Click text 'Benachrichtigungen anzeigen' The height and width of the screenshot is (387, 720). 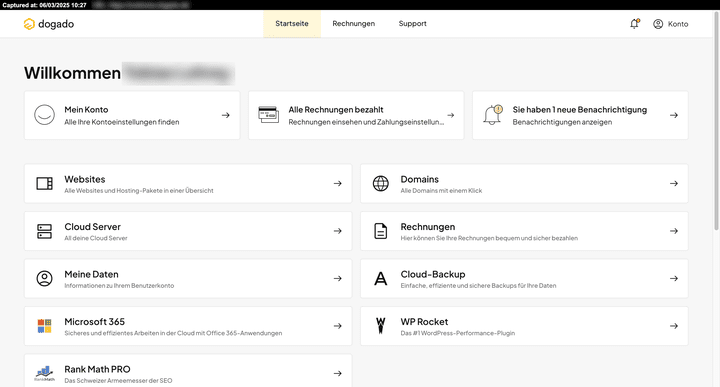562,122
